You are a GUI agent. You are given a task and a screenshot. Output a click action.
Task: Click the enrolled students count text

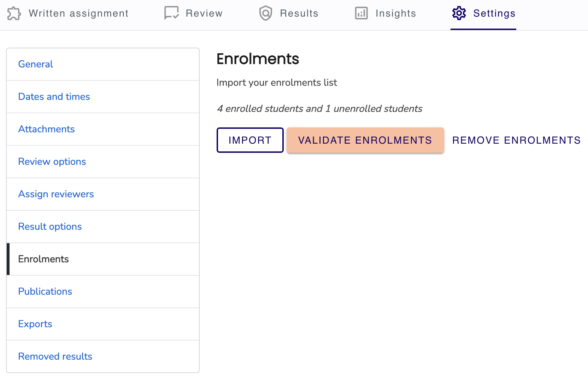[319, 109]
